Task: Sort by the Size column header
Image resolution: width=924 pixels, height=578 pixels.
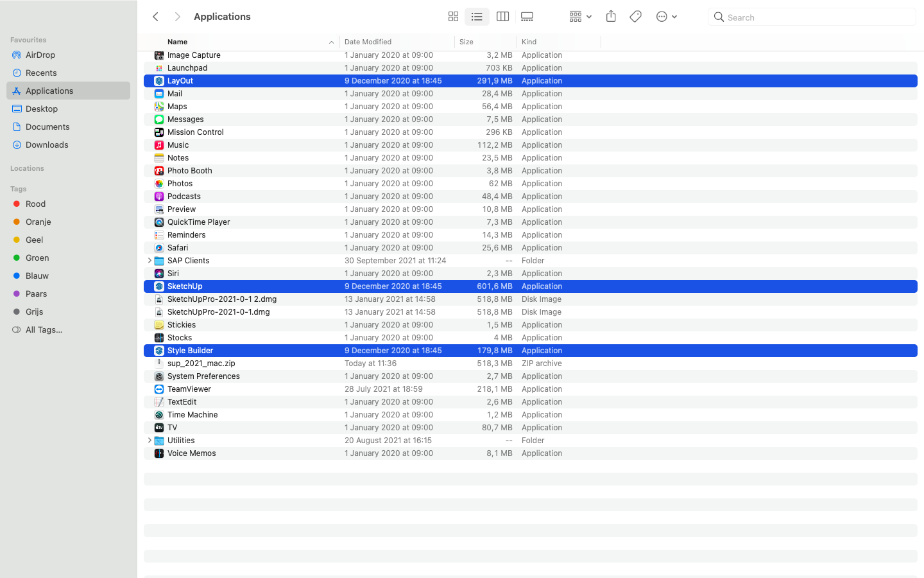Action: pyautogui.click(x=466, y=42)
